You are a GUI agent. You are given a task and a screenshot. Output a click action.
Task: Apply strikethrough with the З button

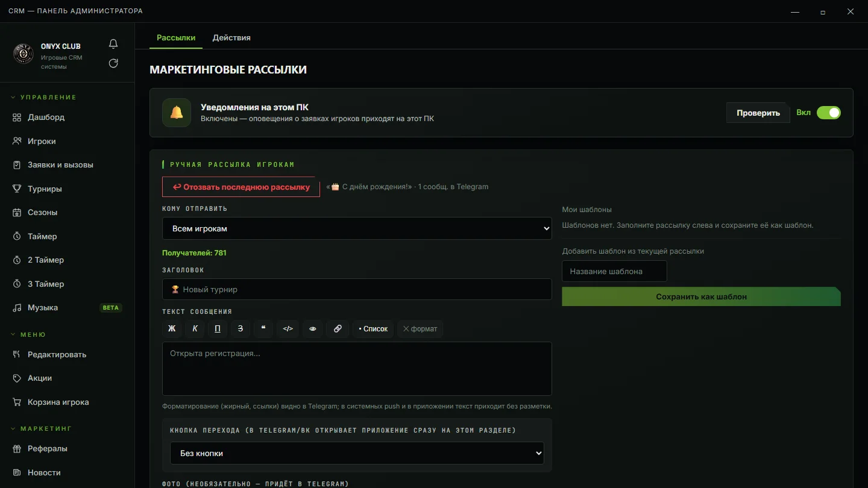pyautogui.click(x=241, y=328)
